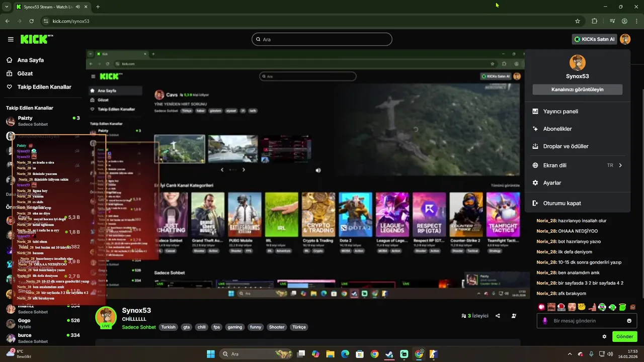Click the fps tag
This screenshot has height=362, width=644.
click(x=217, y=327)
